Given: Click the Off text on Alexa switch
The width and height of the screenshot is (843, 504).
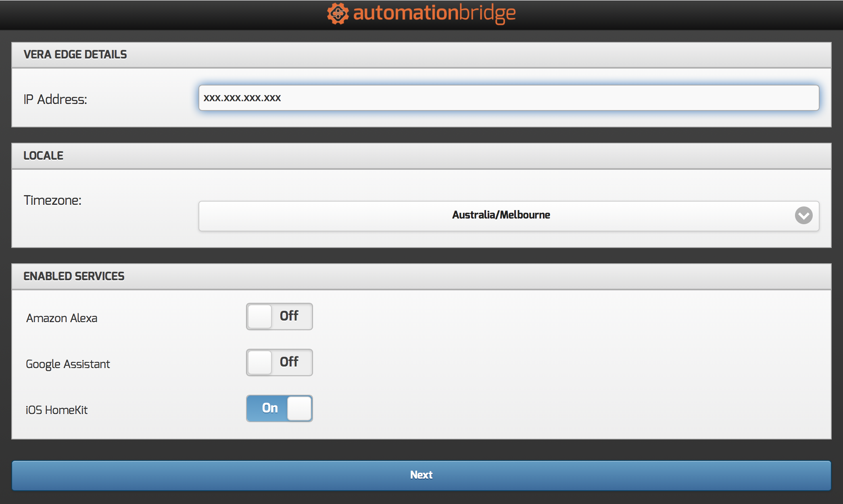Looking at the screenshot, I should click(x=289, y=316).
